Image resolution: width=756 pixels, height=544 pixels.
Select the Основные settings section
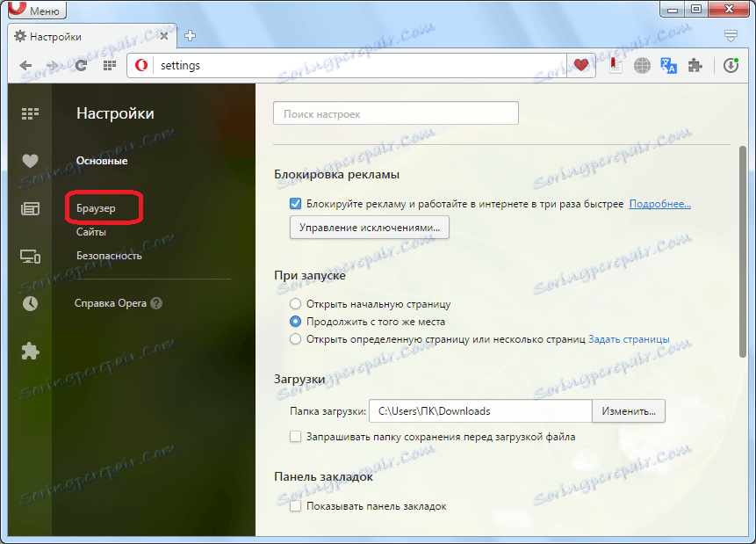102,161
